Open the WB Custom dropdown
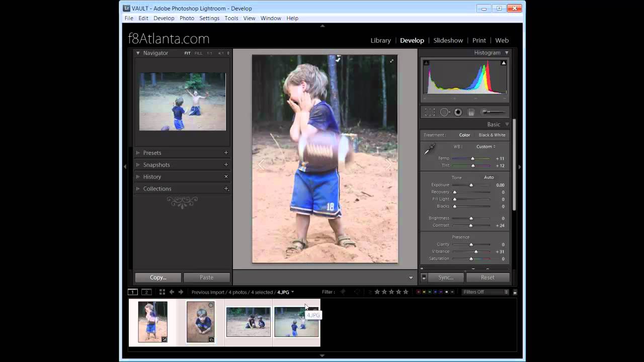The image size is (644, 362). (x=486, y=147)
